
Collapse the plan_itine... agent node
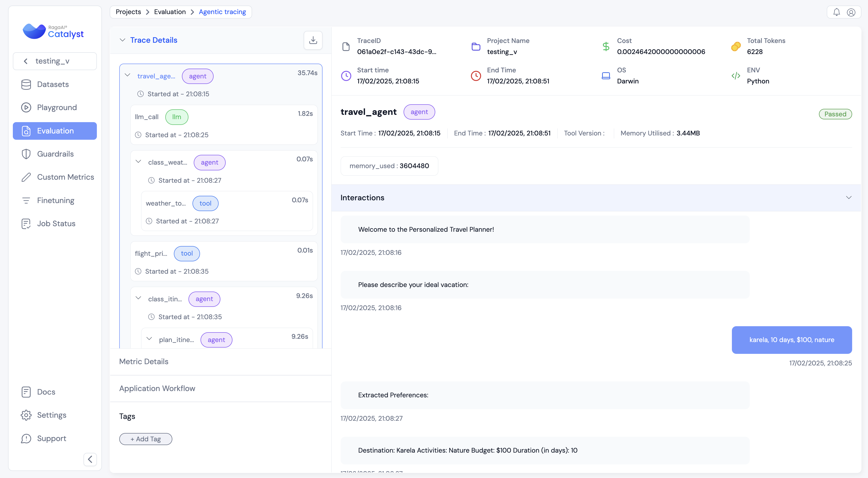click(149, 338)
